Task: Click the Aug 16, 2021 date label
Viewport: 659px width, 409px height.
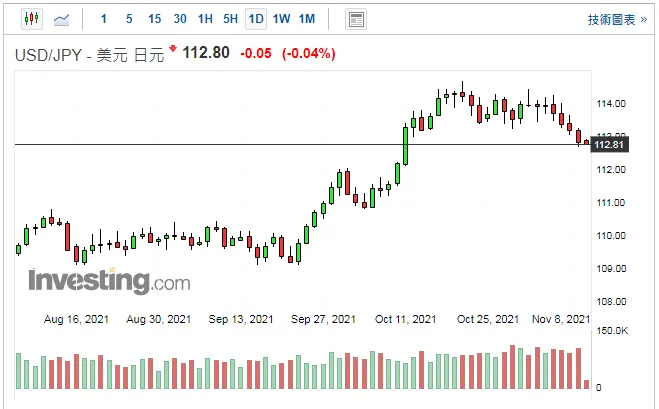Action: (x=76, y=319)
